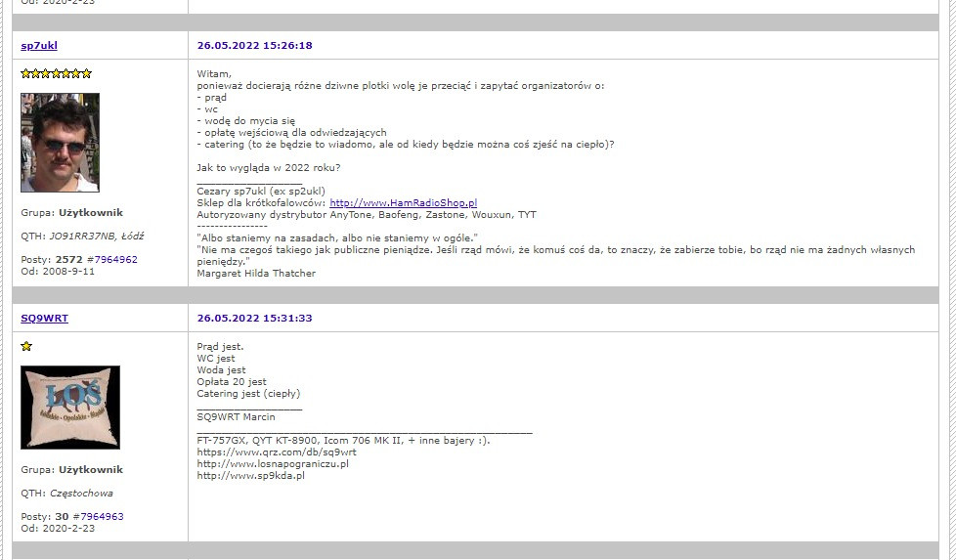This screenshot has width=956, height=560.
Task: Click '- opłatę wejściową dla odwiedzających' line
Action: pos(291,133)
